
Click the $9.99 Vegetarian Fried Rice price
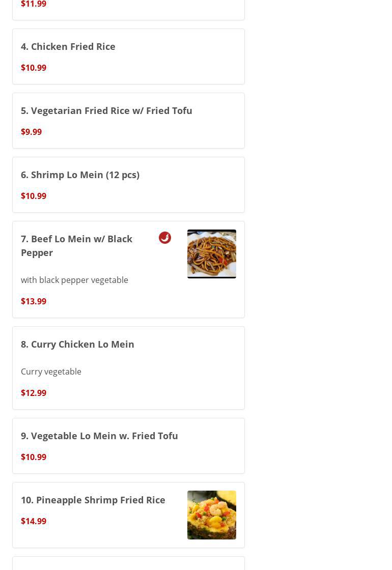(31, 132)
